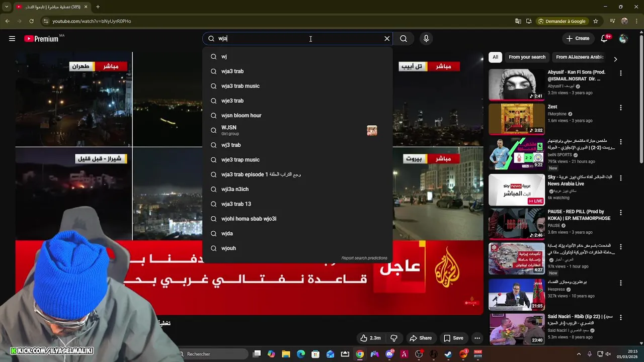The image size is (644, 362).
Task: Pick suggestion 'wjsn bloom hour'
Action: pyautogui.click(x=297, y=115)
